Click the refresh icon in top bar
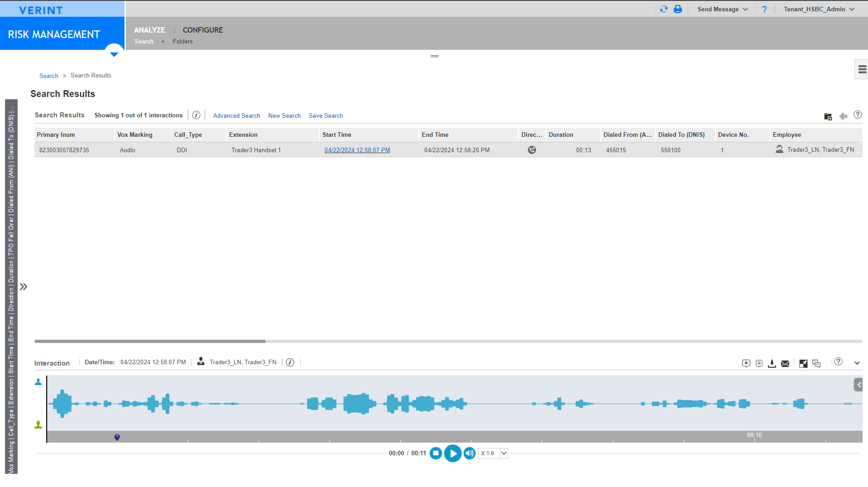 pyautogui.click(x=664, y=9)
